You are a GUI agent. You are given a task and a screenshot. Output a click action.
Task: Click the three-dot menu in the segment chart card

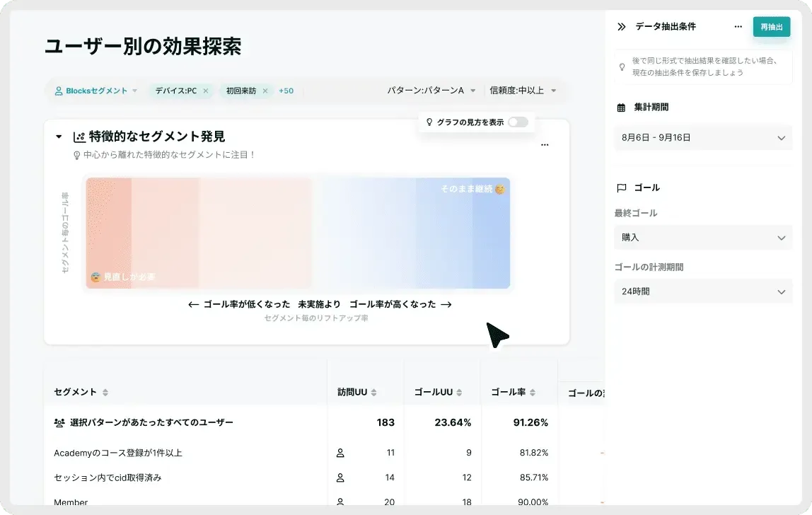click(545, 145)
